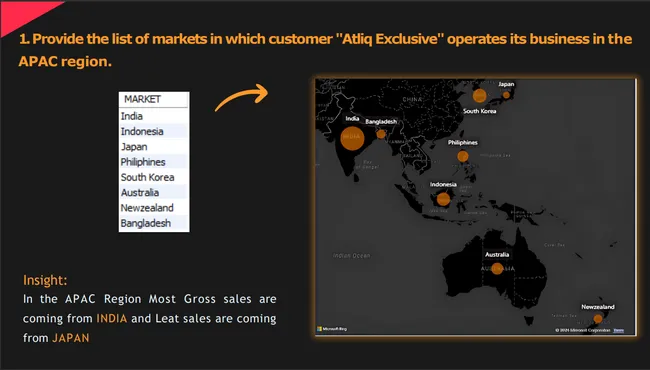
Task: Click the Philiphines bubble on map
Action: point(463,156)
